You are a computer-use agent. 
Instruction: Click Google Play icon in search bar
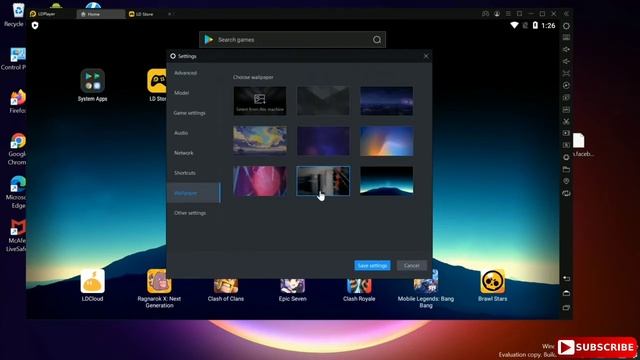point(209,40)
